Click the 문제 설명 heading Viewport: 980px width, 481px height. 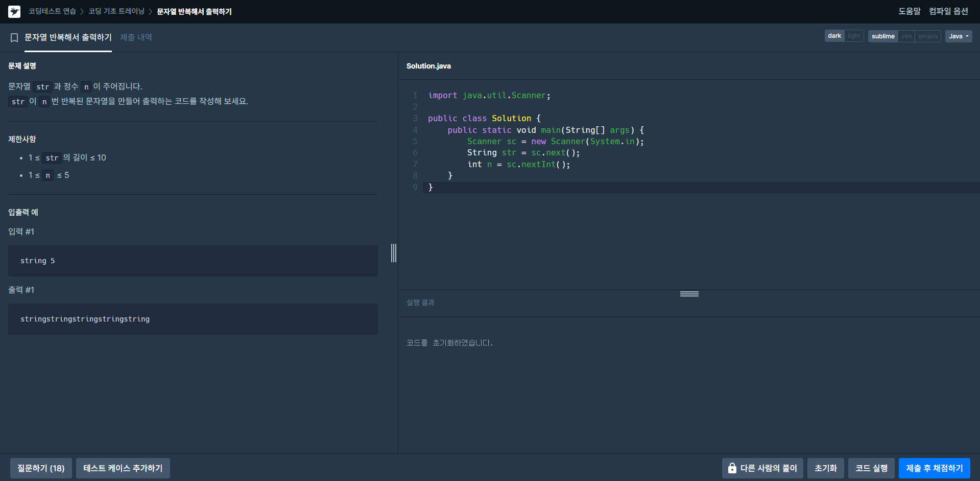coord(22,66)
